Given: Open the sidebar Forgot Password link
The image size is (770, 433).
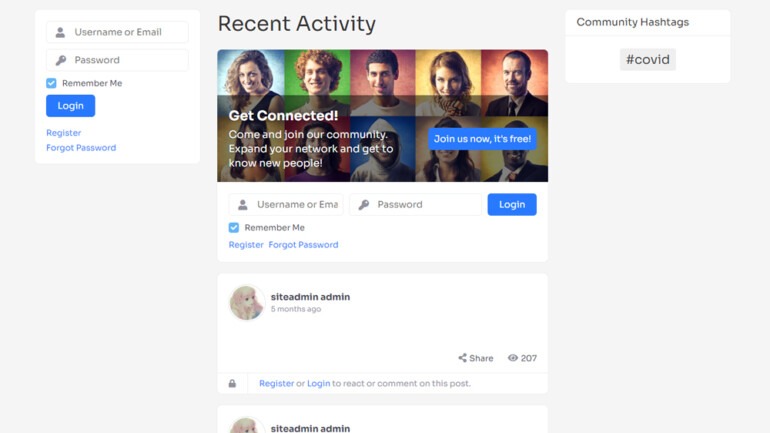Looking at the screenshot, I should pyautogui.click(x=81, y=148).
